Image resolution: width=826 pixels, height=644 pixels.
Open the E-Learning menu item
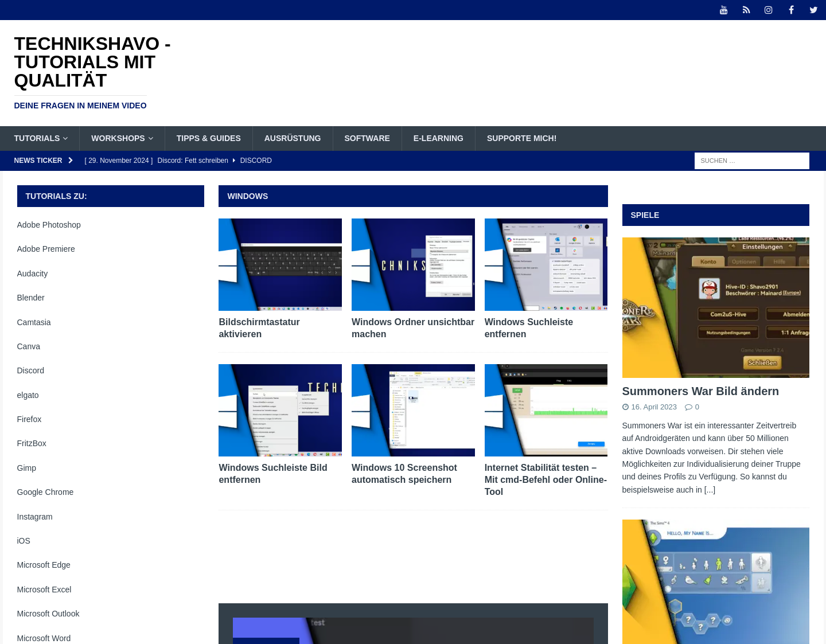coord(438,138)
